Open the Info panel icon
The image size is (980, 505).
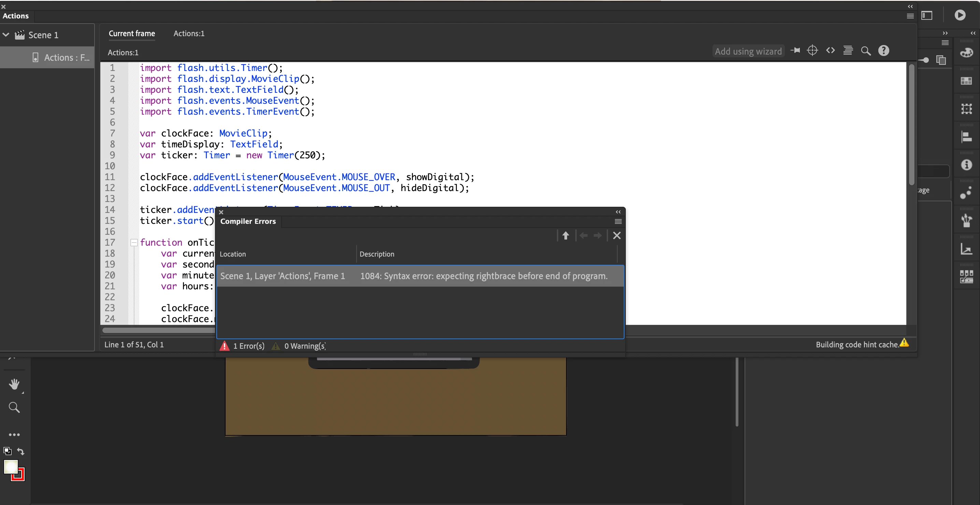pos(966,165)
